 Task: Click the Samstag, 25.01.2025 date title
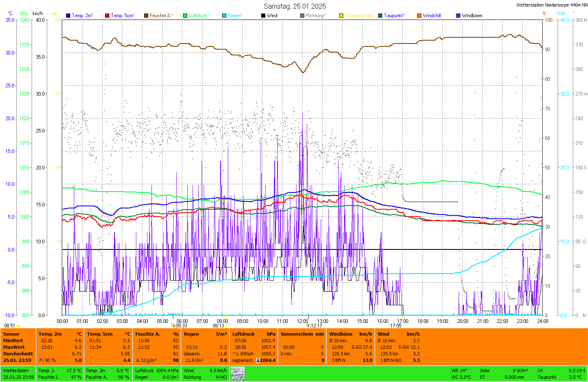point(294,6)
